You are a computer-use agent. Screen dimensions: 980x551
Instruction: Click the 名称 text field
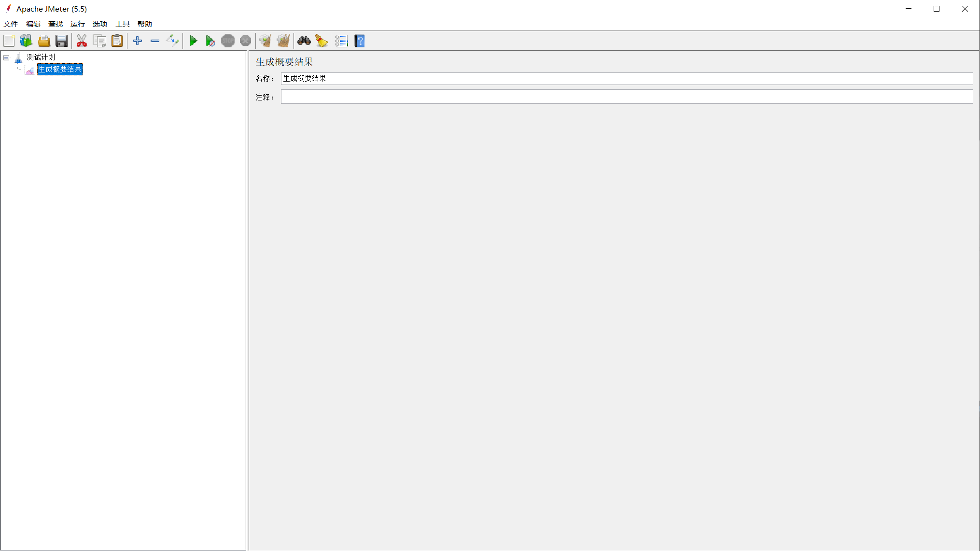(626, 79)
